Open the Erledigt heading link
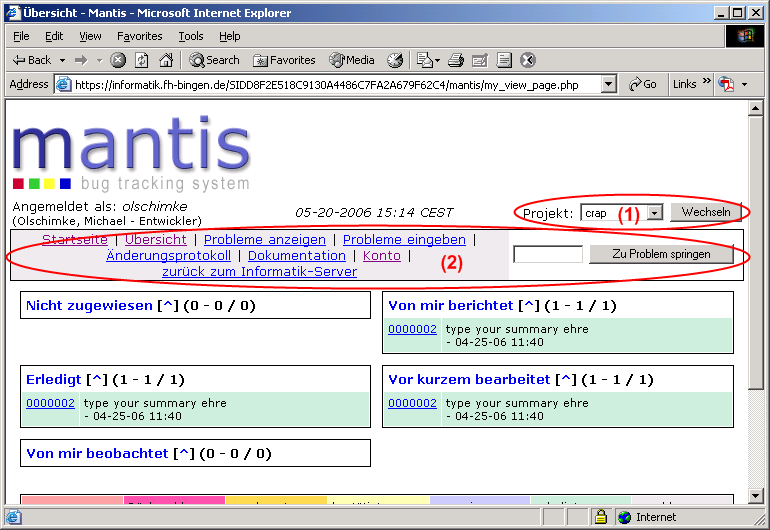 click(54, 380)
